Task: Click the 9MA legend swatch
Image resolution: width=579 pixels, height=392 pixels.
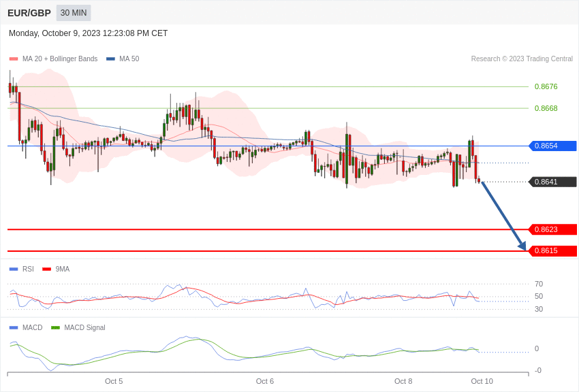Action: [x=47, y=269]
